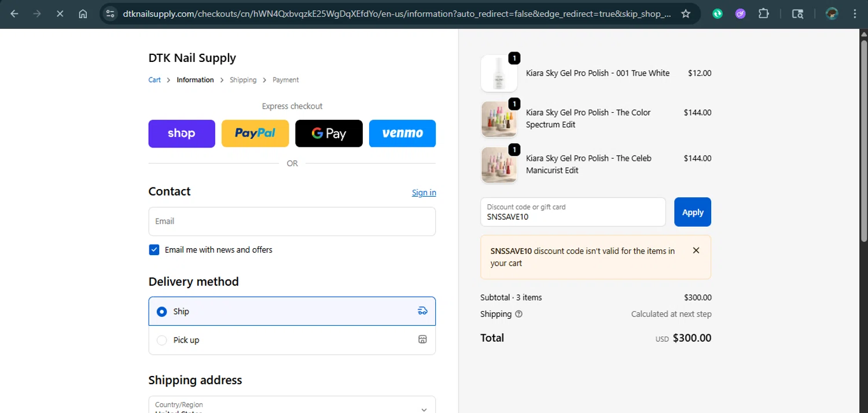
Task: Click the browser address bar URL
Action: (x=397, y=14)
